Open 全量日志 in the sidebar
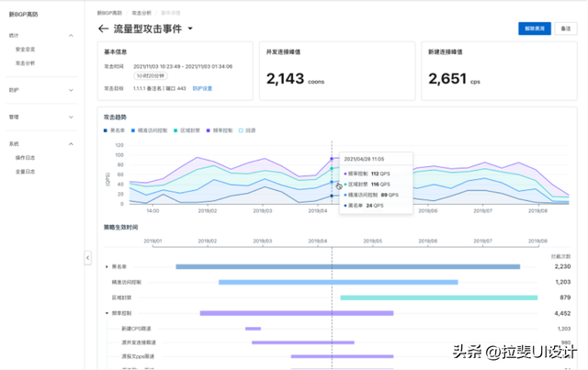Viewport: 588px width, 370px height. pos(25,172)
